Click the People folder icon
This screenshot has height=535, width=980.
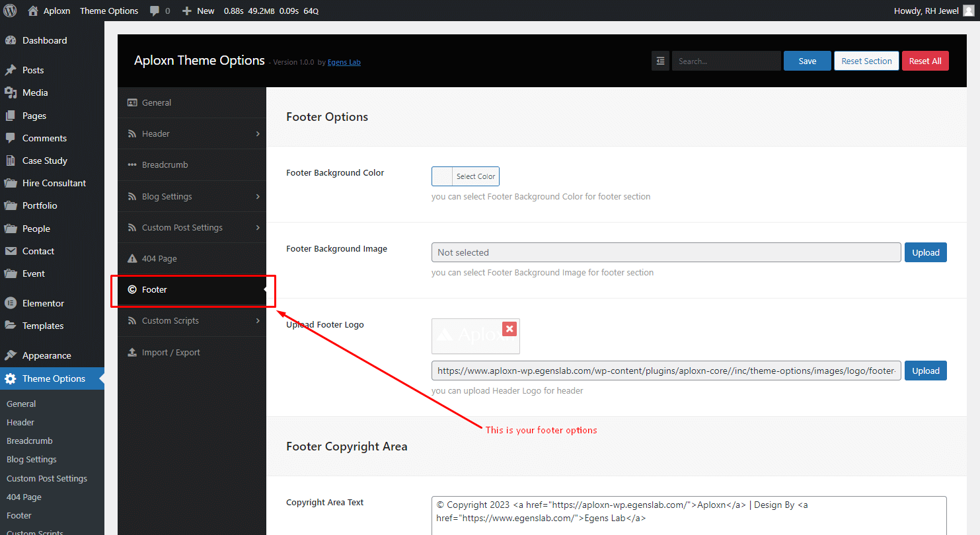[11, 229]
